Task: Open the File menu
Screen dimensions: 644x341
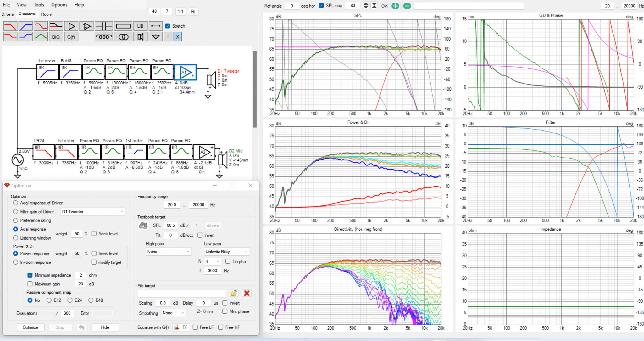Action: click(6, 5)
